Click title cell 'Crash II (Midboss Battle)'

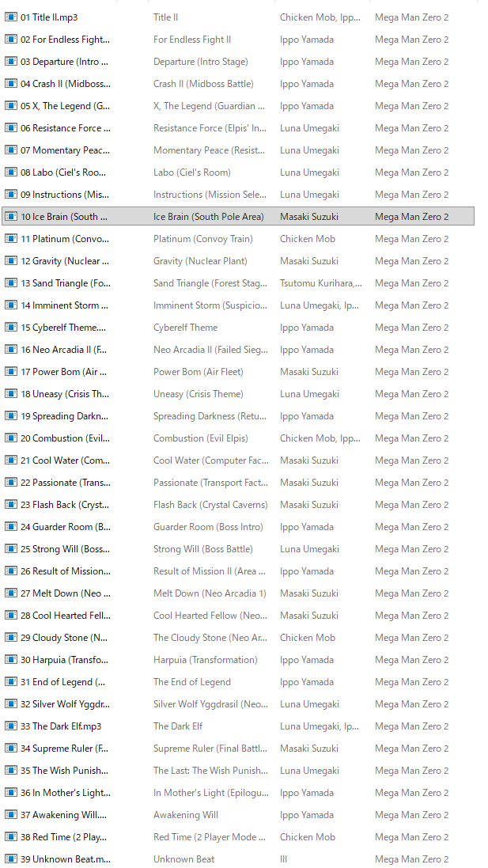pyautogui.click(x=203, y=84)
